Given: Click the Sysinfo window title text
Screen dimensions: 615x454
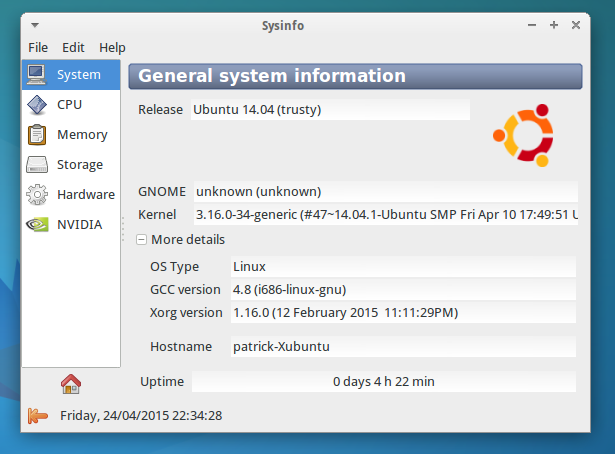Looking at the screenshot, I should [283, 25].
